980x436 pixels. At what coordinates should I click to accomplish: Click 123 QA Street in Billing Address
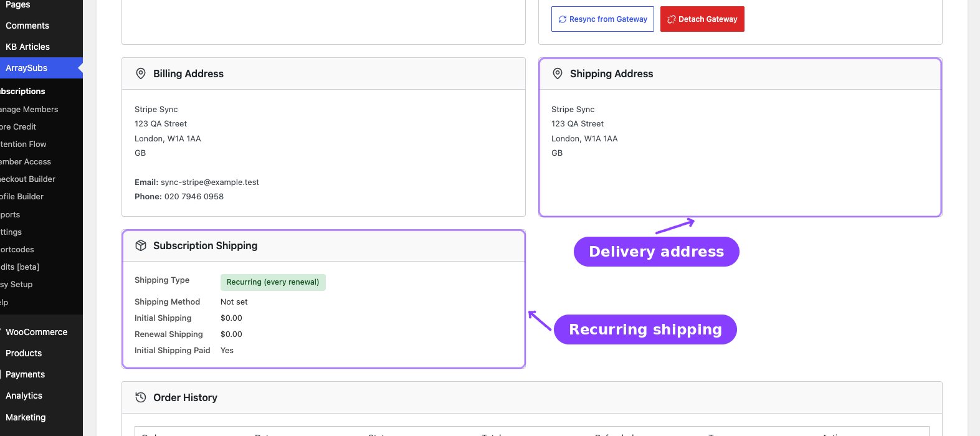click(x=161, y=123)
